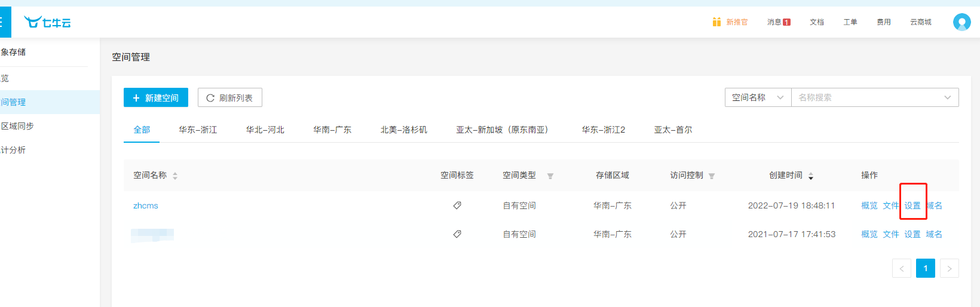
Task: Click the tag icon in second bucket row
Action: pyautogui.click(x=457, y=234)
